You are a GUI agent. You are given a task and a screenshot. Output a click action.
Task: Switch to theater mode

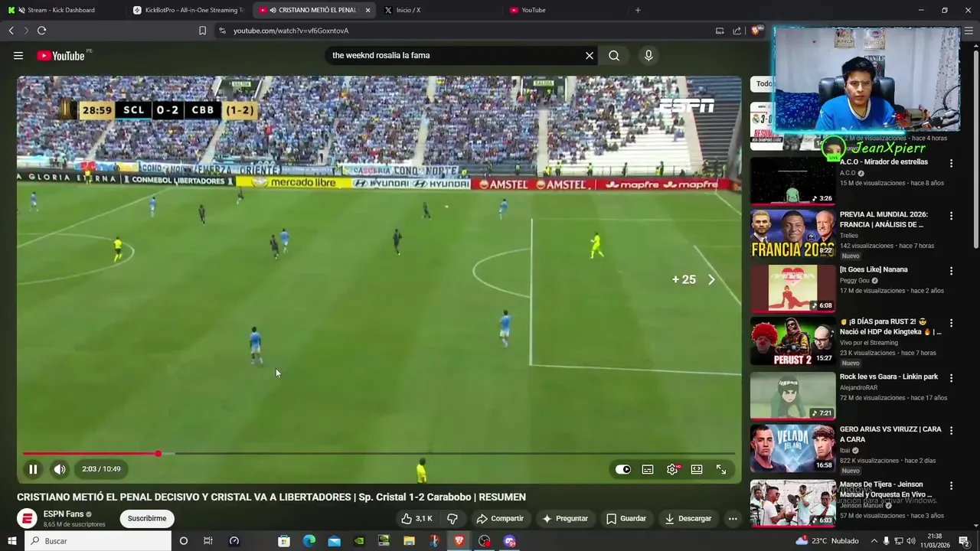(x=697, y=469)
